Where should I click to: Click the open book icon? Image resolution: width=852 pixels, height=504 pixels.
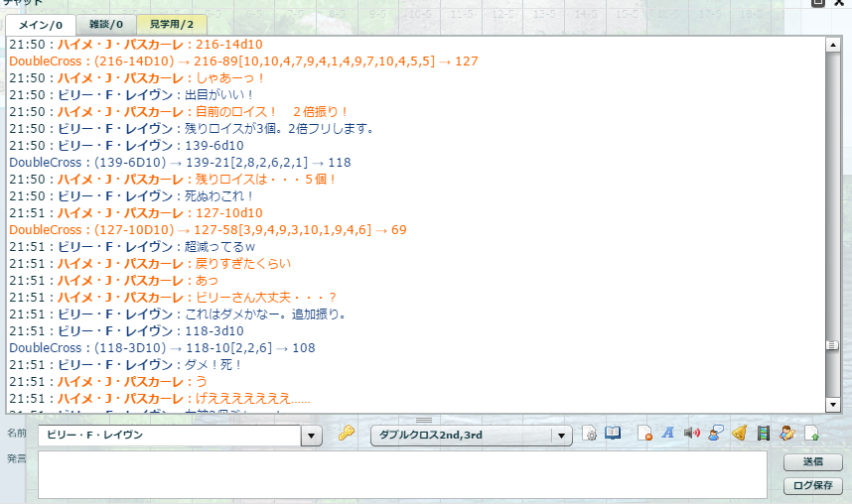point(613,434)
